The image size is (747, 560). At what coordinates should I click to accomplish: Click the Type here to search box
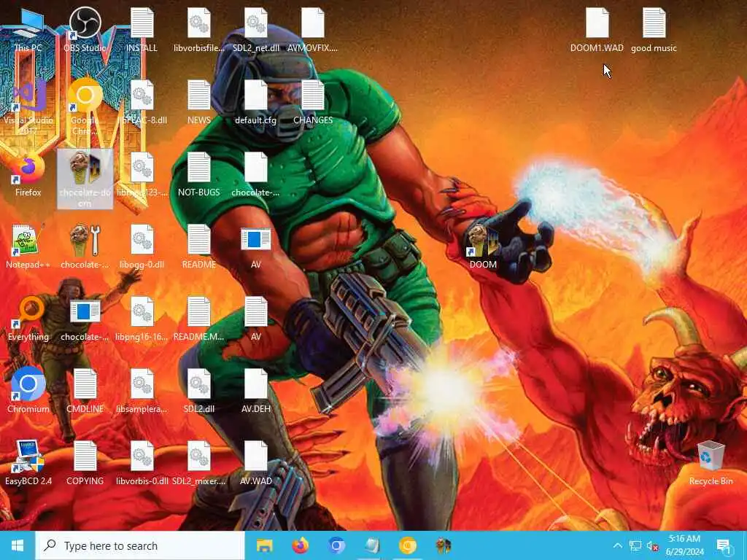click(x=139, y=545)
